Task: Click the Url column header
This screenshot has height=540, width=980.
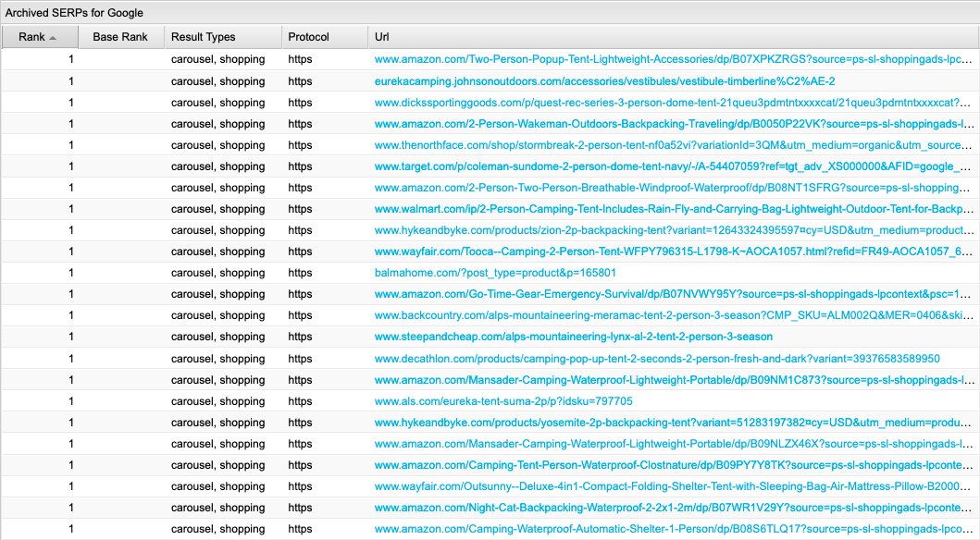Action: point(382,37)
